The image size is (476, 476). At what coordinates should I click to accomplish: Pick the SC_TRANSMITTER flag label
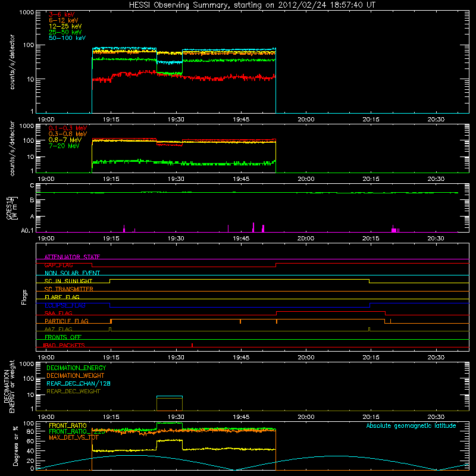[68, 289]
